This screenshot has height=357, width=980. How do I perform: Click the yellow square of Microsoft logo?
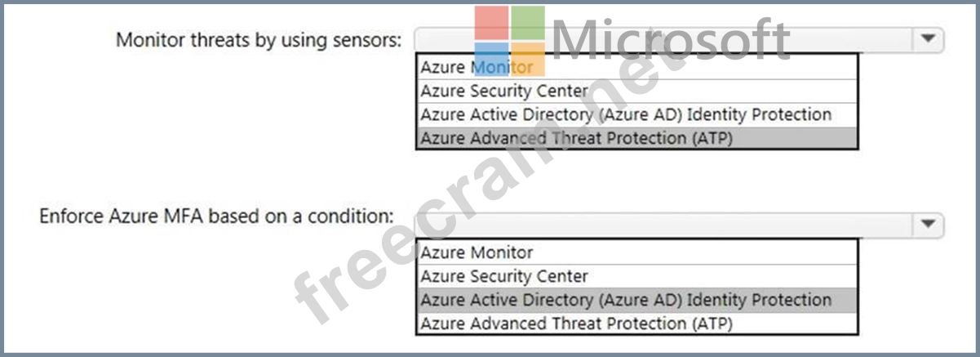click(529, 60)
